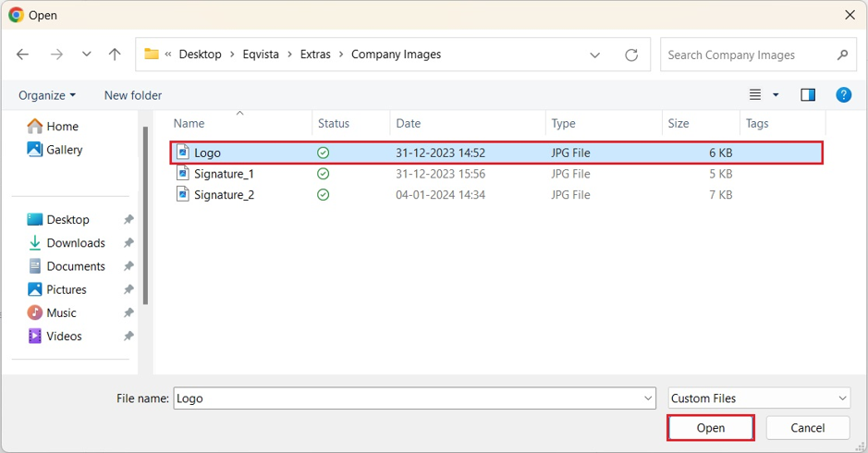Click sync status checkmark for Logo
This screenshot has width=868, height=453.
click(323, 153)
